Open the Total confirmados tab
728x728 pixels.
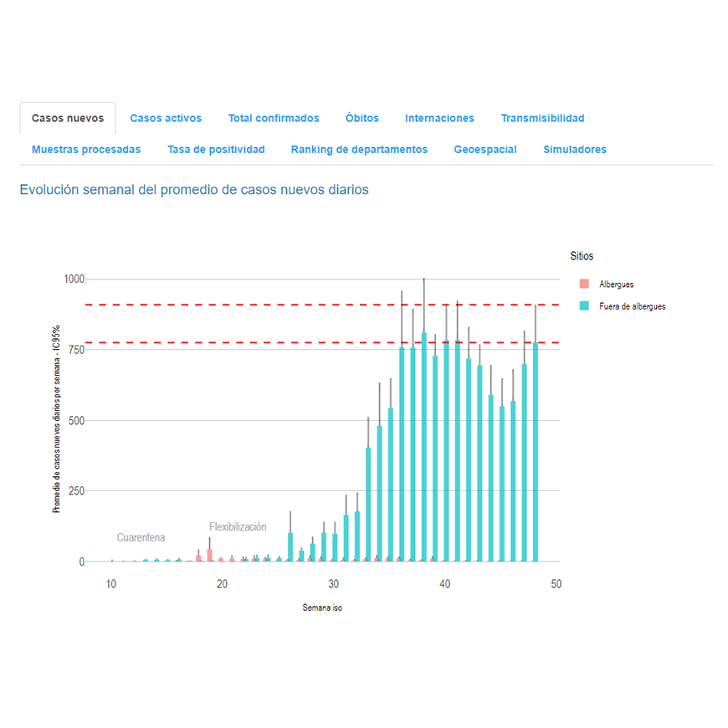click(x=274, y=118)
